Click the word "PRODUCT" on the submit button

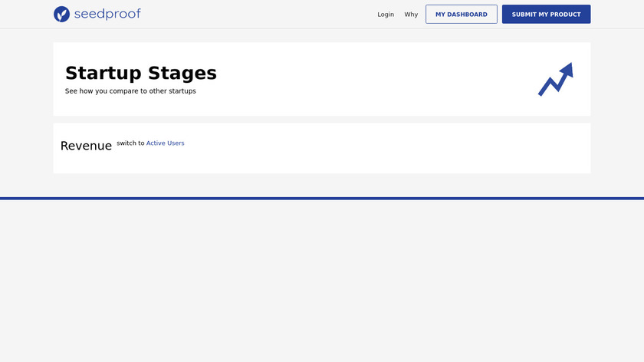[565, 15]
